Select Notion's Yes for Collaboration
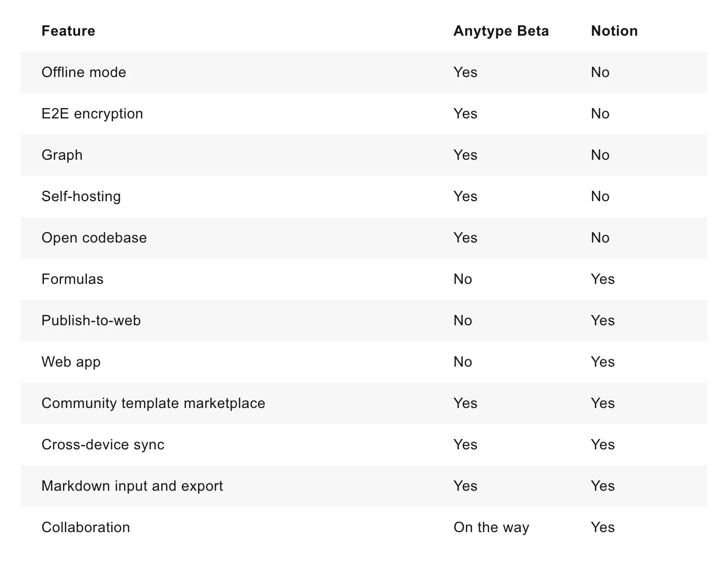The image size is (728, 574). (x=603, y=527)
